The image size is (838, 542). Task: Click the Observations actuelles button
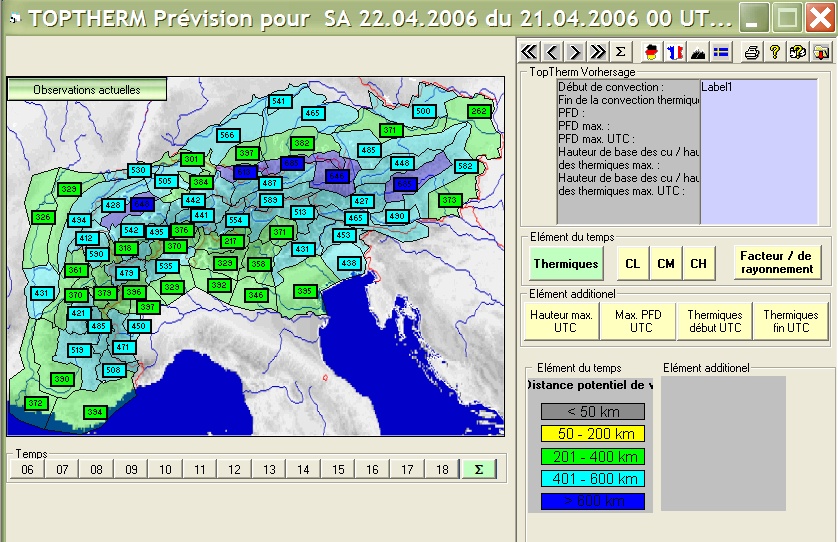click(x=87, y=90)
